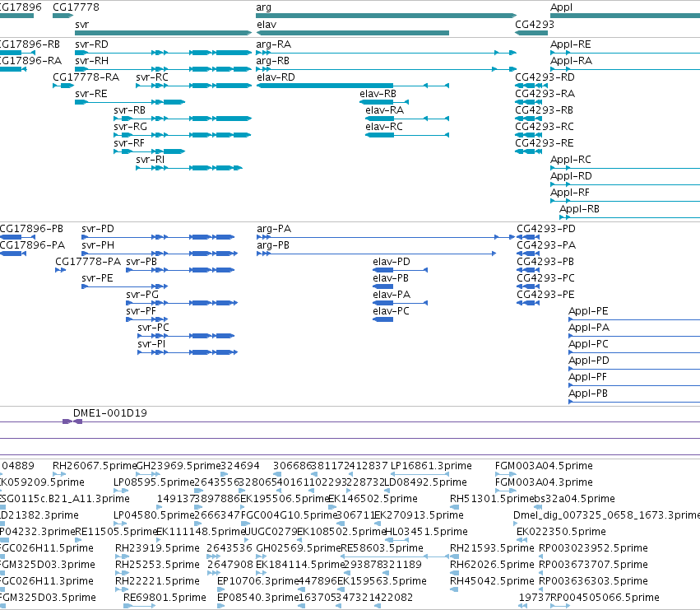Select the CG4293-RA transcript label
Image resolution: width=700 pixels, height=610 pixels.
point(545,94)
